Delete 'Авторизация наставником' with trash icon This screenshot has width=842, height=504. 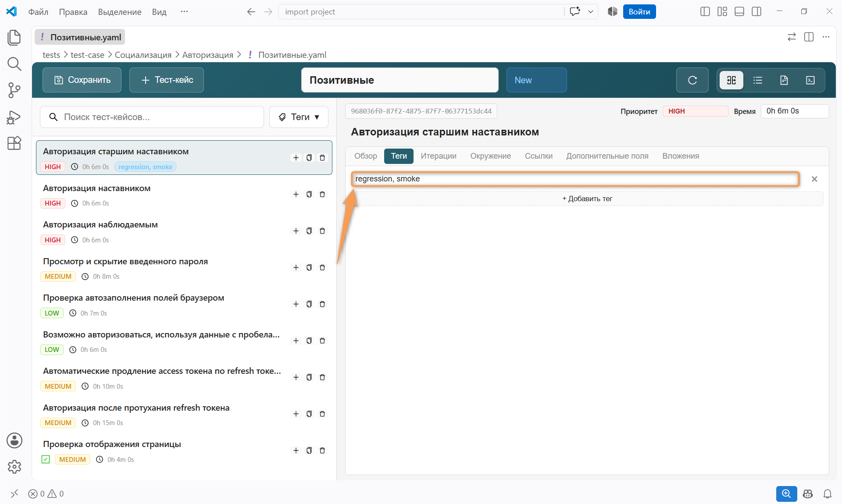coord(322,194)
